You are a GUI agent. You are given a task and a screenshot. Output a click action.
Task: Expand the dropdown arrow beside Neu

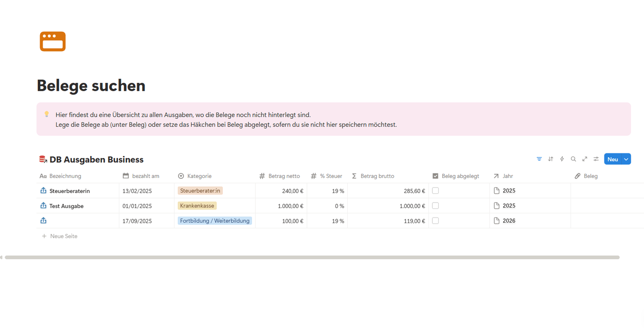[626, 159]
